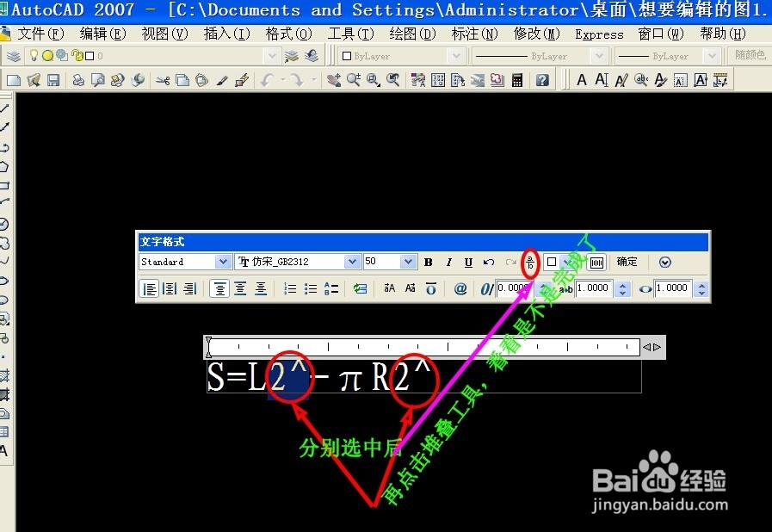The width and height of the screenshot is (772, 532).
Task: Open the Express menu
Action: (x=599, y=34)
